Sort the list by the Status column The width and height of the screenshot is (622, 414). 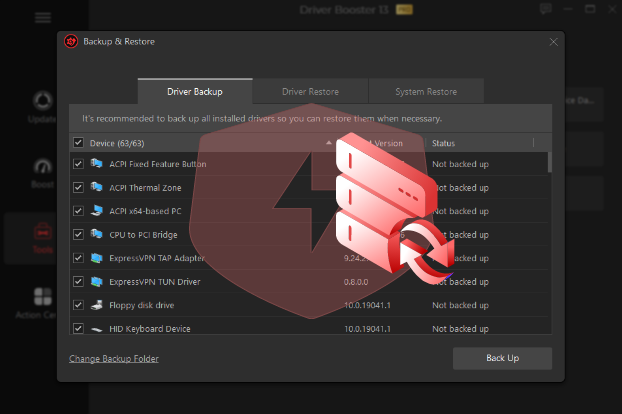(x=443, y=143)
